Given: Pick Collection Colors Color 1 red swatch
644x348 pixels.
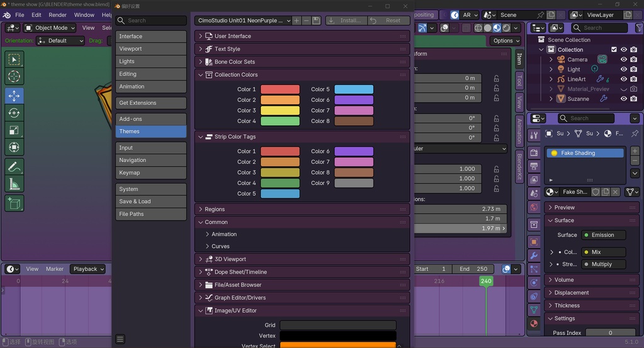Looking at the screenshot, I should point(280,89).
